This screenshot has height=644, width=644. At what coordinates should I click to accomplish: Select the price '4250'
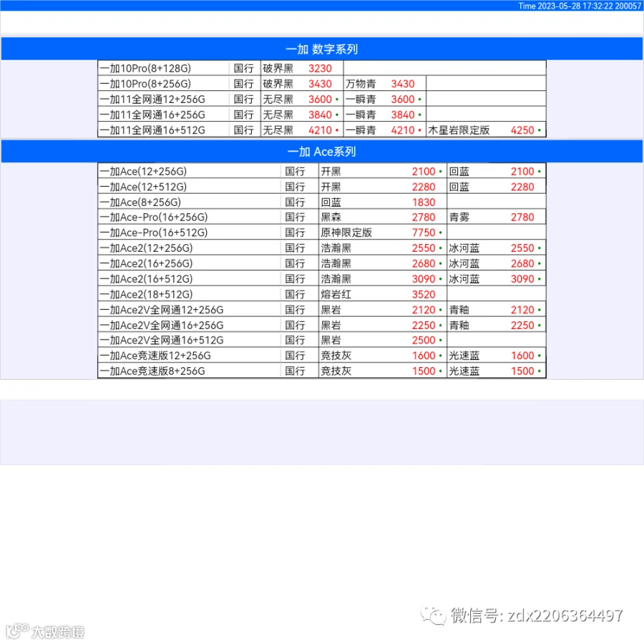click(x=522, y=130)
